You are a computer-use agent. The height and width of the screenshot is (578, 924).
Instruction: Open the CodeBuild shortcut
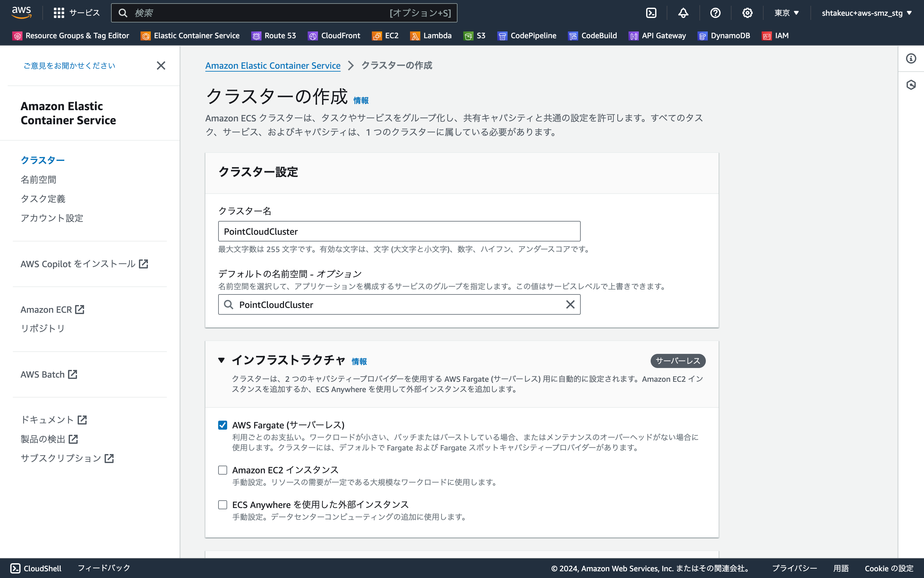(593, 36)
